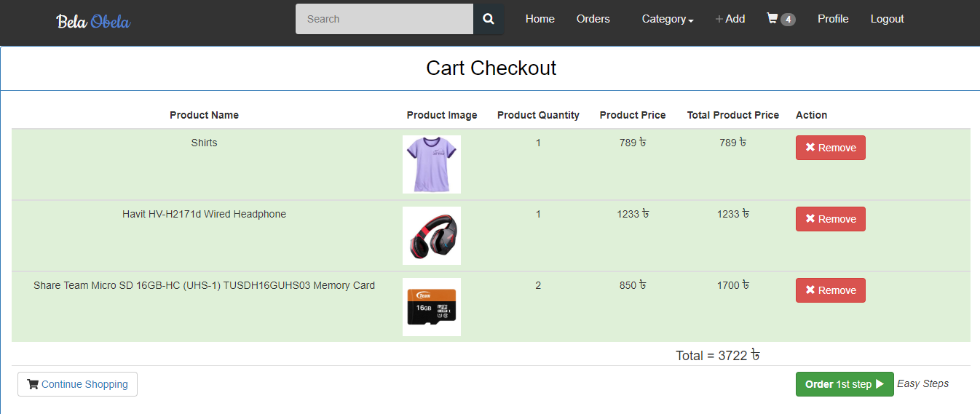Screen dimensions: 980x414
Task: Click Continue Shopping button
Action: tap(77, 384)
